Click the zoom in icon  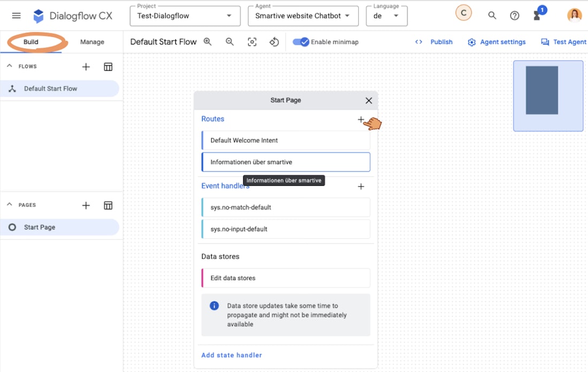pyautogui.click(x=208, y=42)
